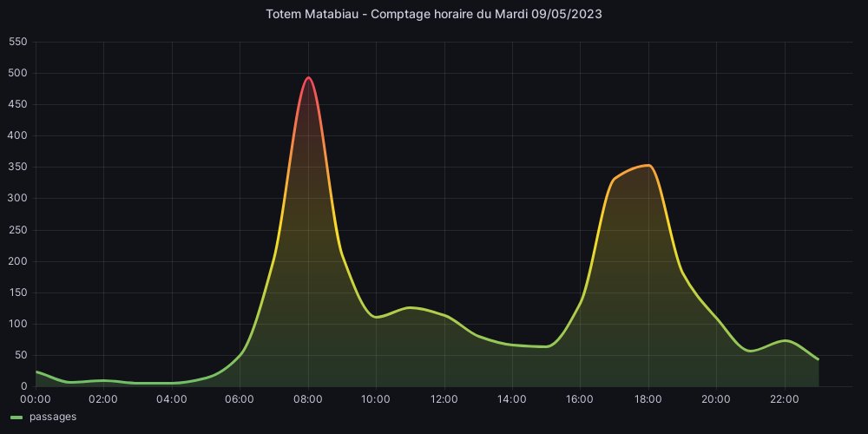
Task: Click the 14:00 x-axis label
Action: tap(512, 398)
